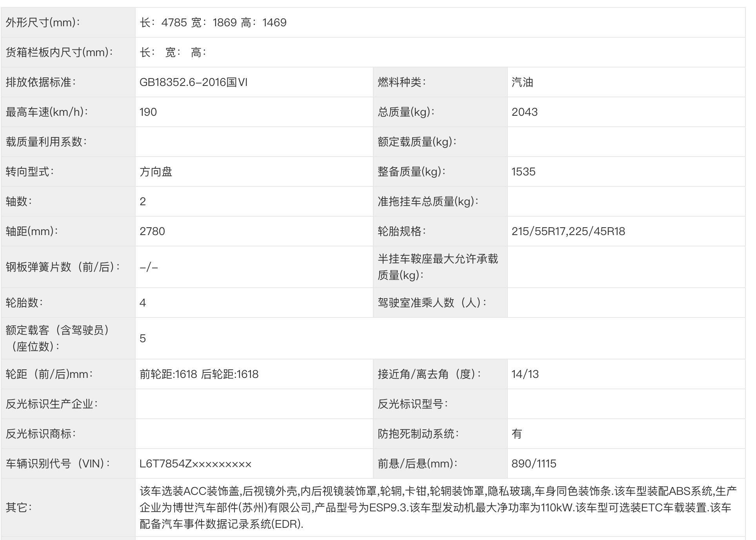The height and width of the screenshot is (540, 756).
Task: Click steering type value 方向盘
Action: pyautogui.click(x=156, y=171)
